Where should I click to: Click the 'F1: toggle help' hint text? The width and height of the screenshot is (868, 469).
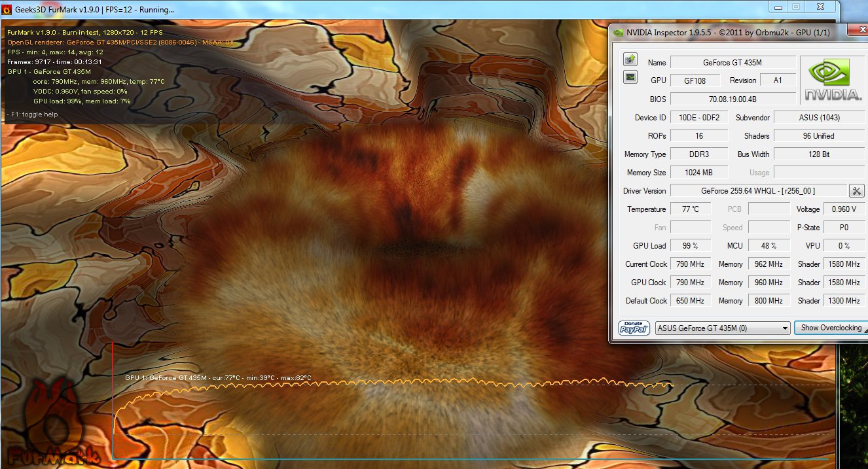(33, 114)
